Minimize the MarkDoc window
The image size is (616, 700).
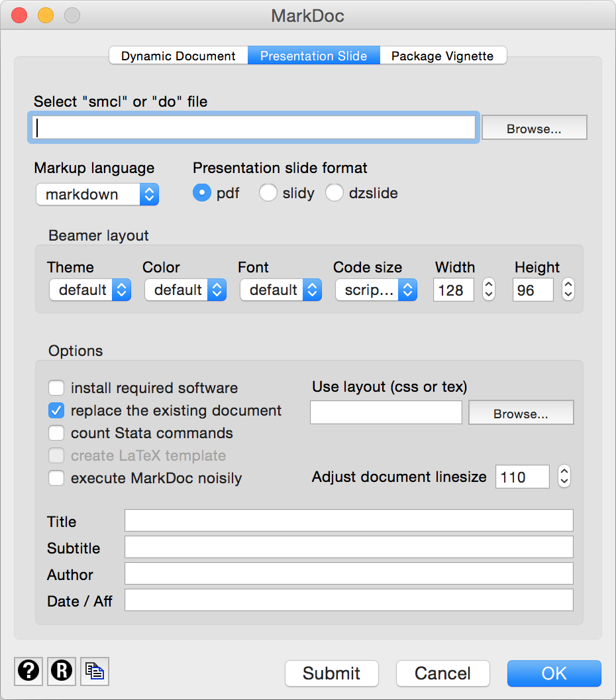point(46,16)
